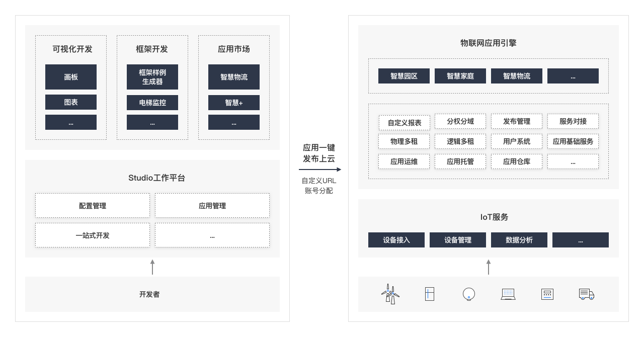Image resolution: width=644 pixels, height=337 pixels.
Task: Switch to the 框架开发 section
Action: 152,49
